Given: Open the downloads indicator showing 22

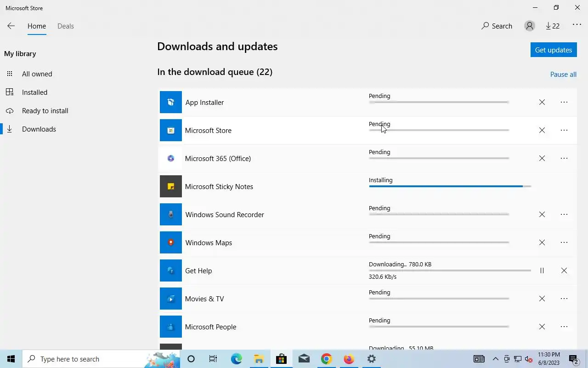Looking at the screenshot, I should click(x=553, y=26).
